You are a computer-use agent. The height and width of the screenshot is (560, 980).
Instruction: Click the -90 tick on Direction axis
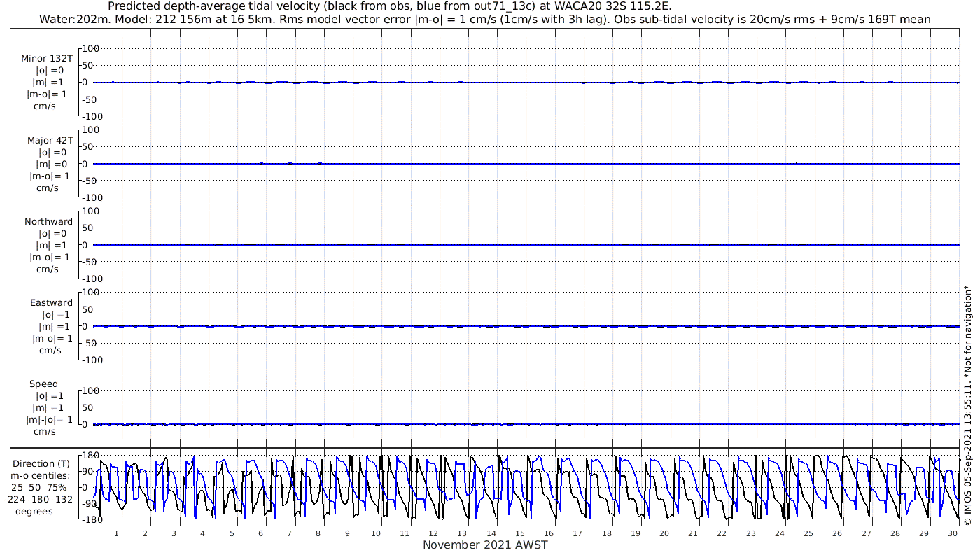pyautogui.click(x=89, y=503)
